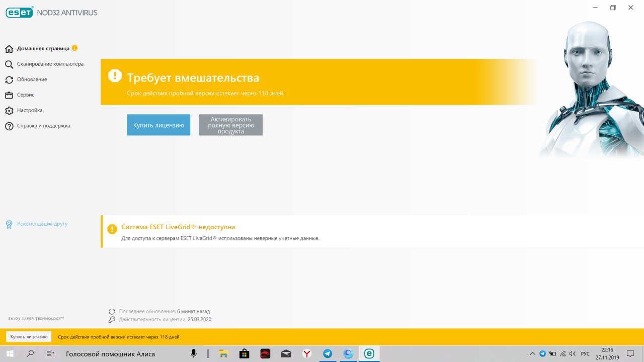Open the Windows notification center

coord(630,354)
